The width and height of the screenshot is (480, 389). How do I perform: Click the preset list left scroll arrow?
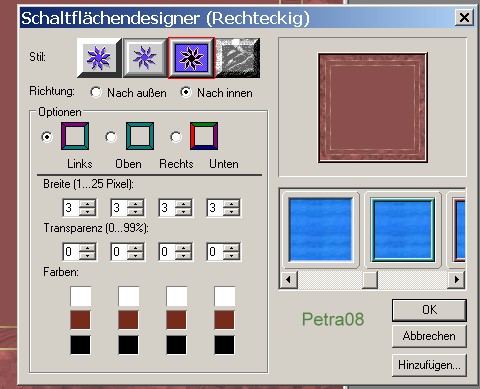[288, 279]
